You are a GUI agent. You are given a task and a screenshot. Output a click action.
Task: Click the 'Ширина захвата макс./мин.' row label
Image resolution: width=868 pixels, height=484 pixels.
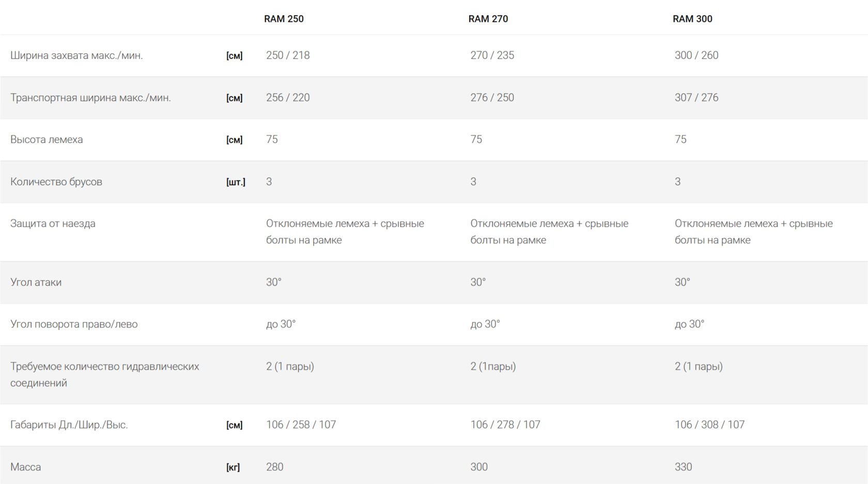click(76, 55)
